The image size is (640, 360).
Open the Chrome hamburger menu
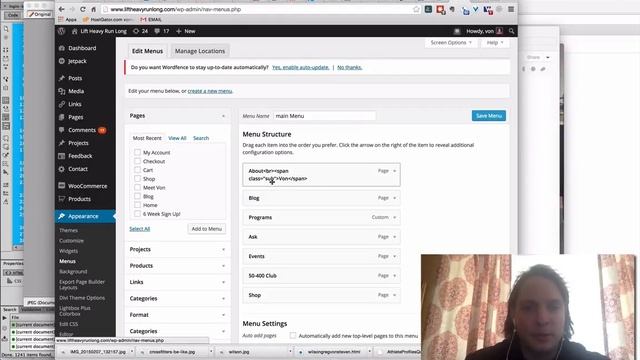click(x=511, y=9)
